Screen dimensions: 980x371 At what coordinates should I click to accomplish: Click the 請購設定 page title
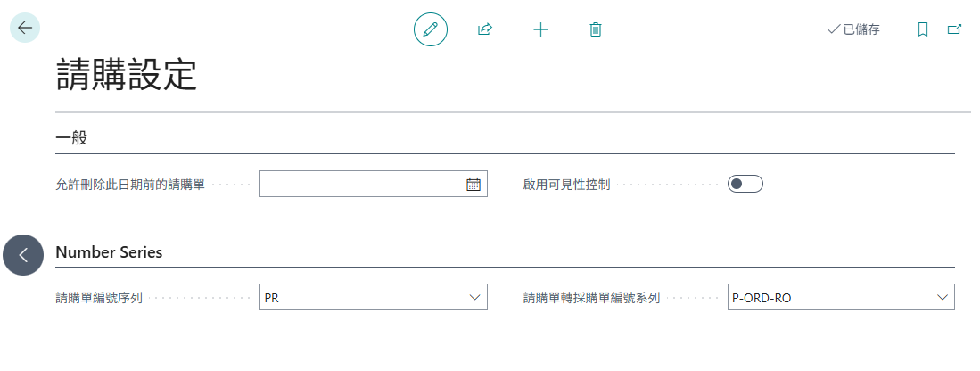point(127,75)
